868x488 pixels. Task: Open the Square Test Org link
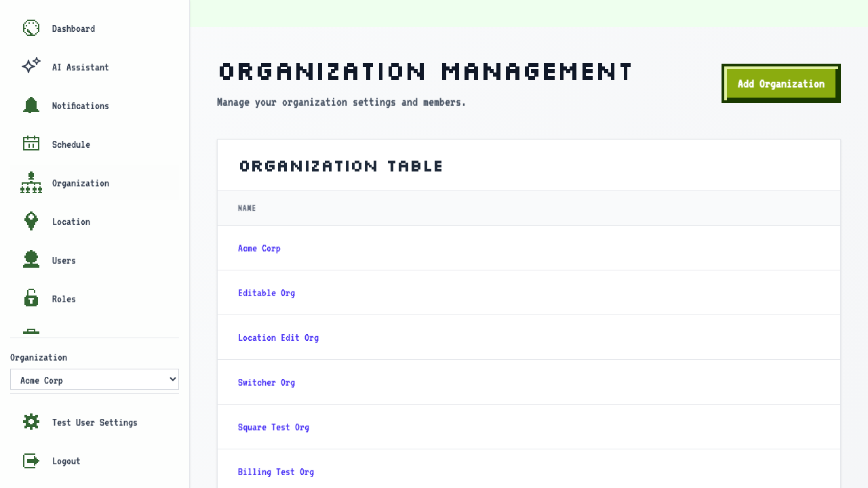click(273, 427)
